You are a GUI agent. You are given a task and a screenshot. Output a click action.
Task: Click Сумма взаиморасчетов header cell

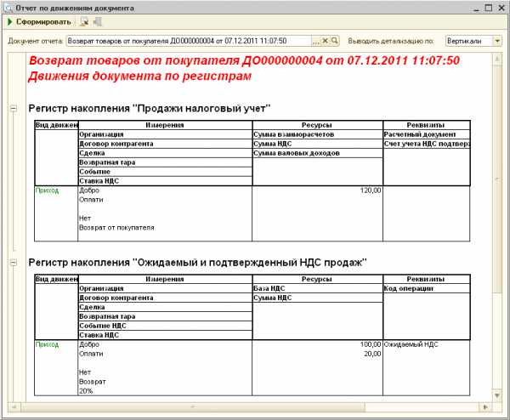coord(317,134)
